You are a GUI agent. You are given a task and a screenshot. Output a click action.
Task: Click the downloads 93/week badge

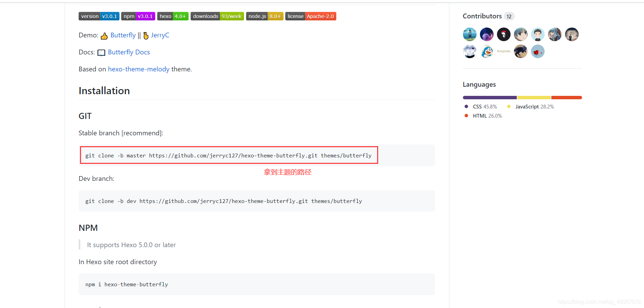click(x=217, y=16)
